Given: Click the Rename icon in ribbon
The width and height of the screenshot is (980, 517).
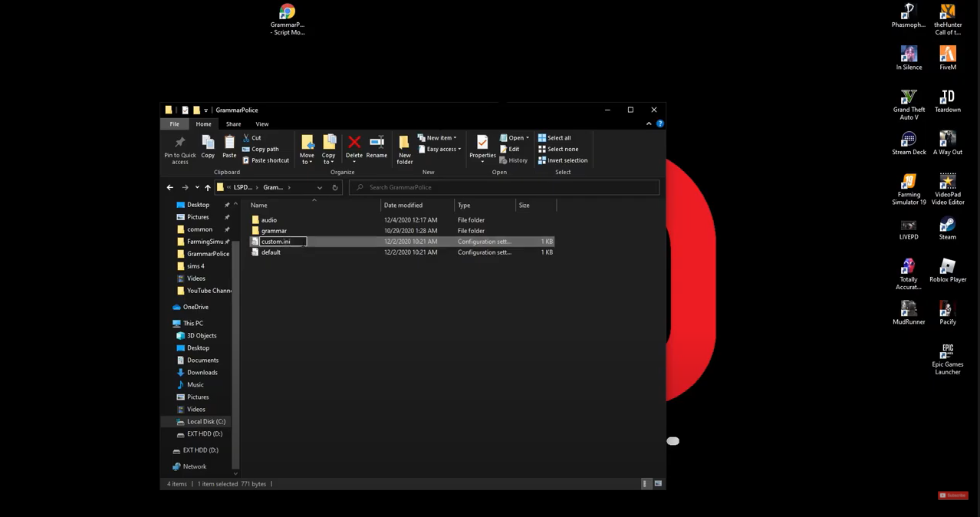Looking at the screenshot, I should [x=377, y=146].
